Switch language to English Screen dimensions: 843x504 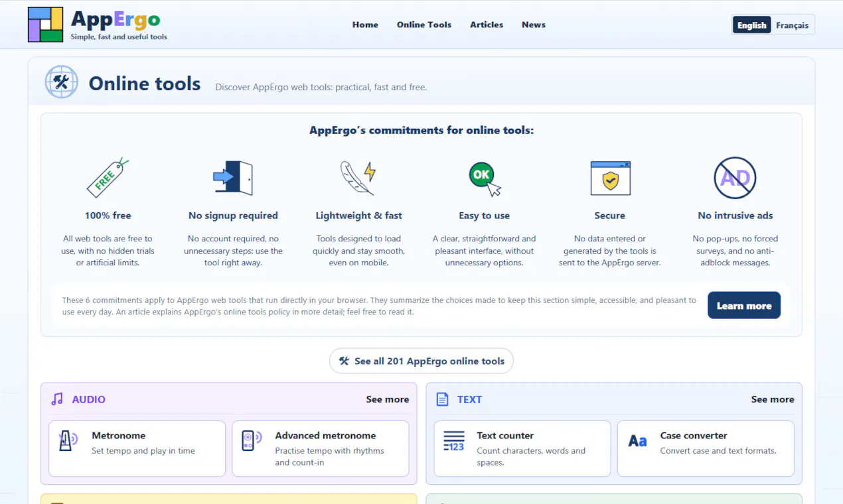point(751,25)
